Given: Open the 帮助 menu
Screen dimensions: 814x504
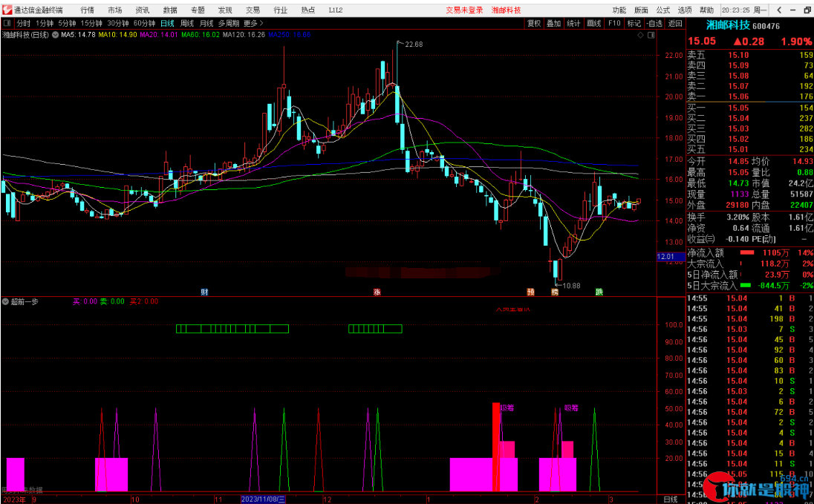Looking at the screenshot, I should [706, 10].
